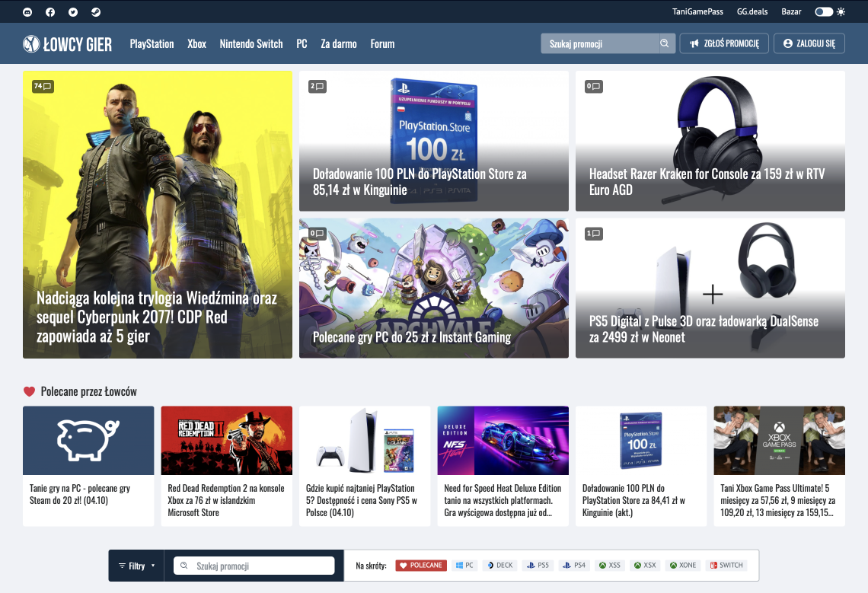Open the GG.deals link

pyautogui.click(x=752, y=11)
